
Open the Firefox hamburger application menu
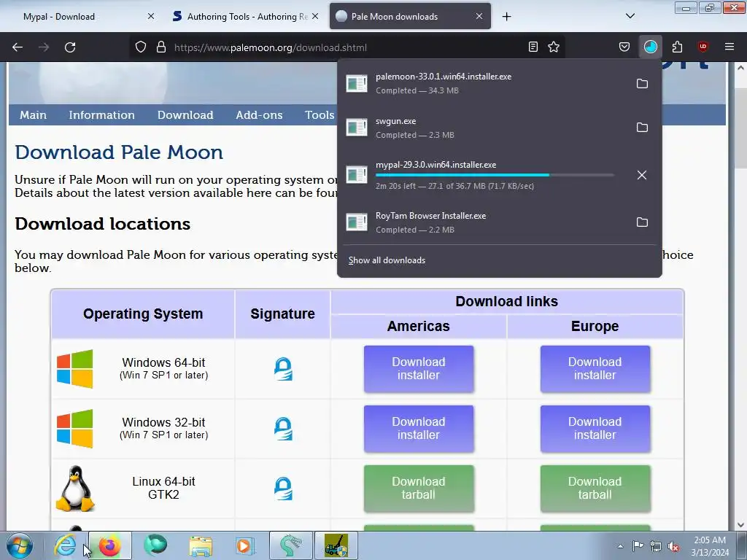coord(729,47)
